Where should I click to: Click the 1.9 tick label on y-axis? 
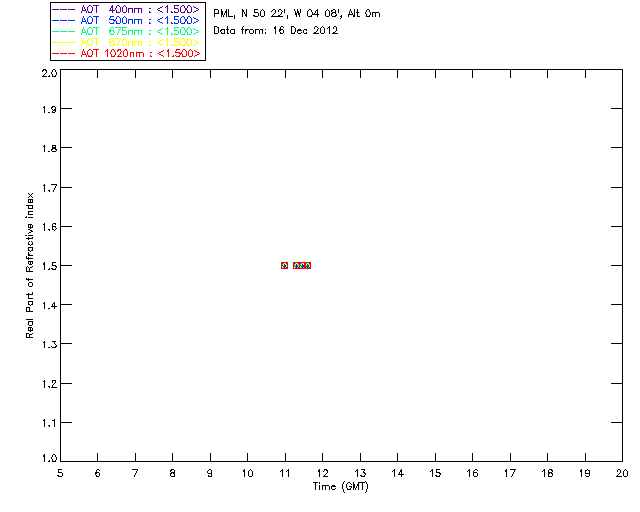(x=49, y=109)
